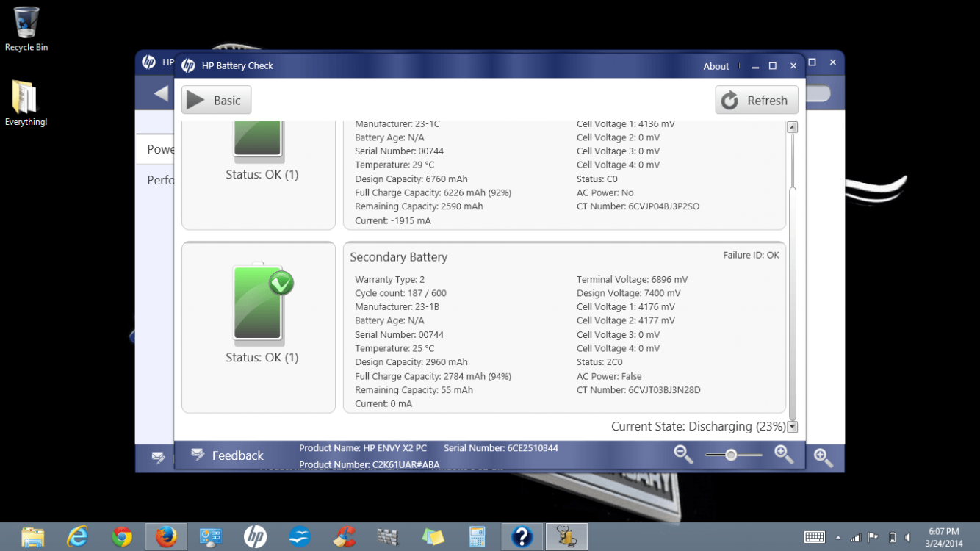Zoom out using the minus magnifier
Image resolution: width=980 pixels, height=551 pixels.
click(x=684, y=455)
